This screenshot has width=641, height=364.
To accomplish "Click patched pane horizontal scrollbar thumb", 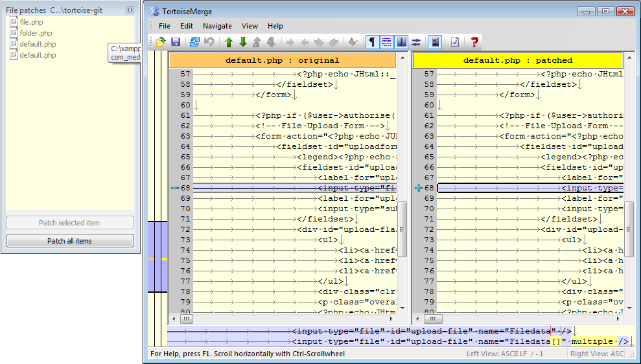I will (x=432, y=319).
